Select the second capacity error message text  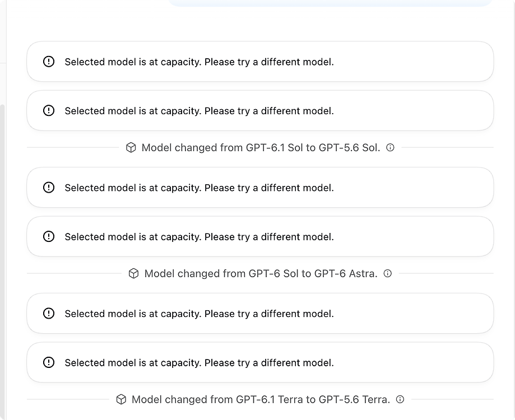click(199, 111)
